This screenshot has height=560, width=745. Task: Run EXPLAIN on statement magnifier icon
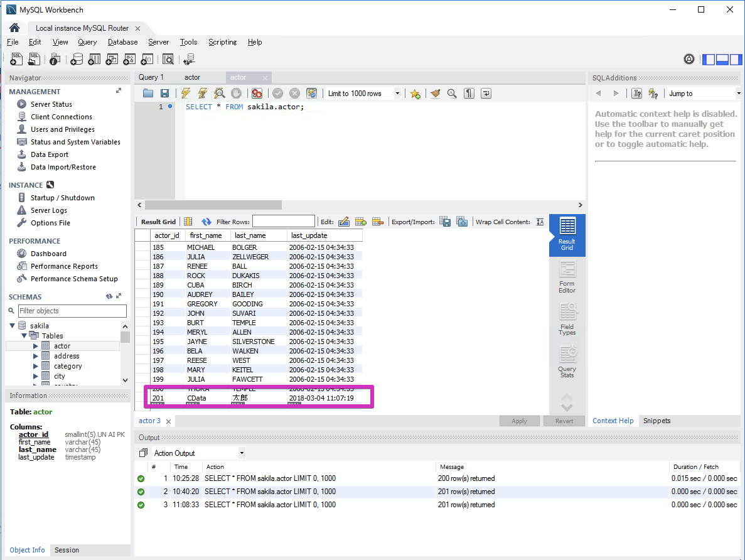[x=220, y=93]
